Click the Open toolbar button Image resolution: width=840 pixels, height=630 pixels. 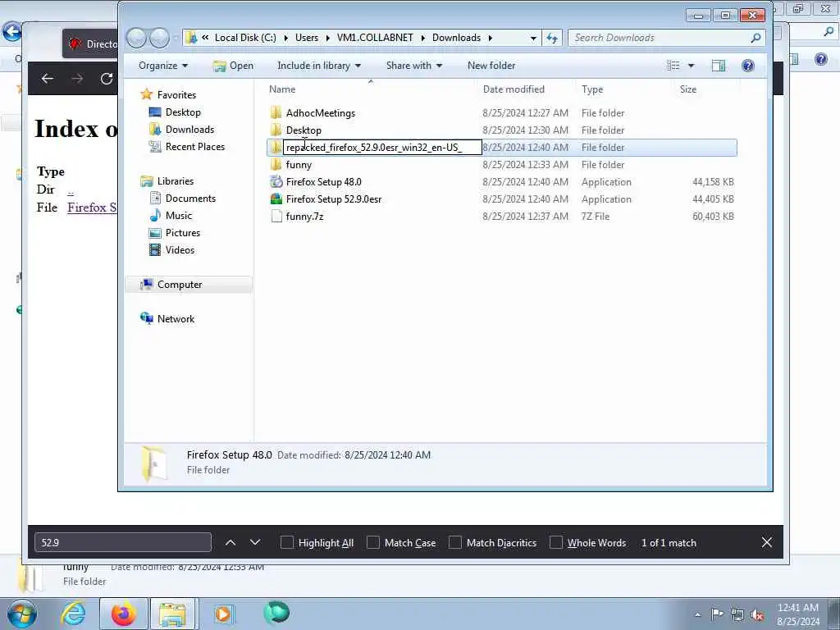(233, 66)
